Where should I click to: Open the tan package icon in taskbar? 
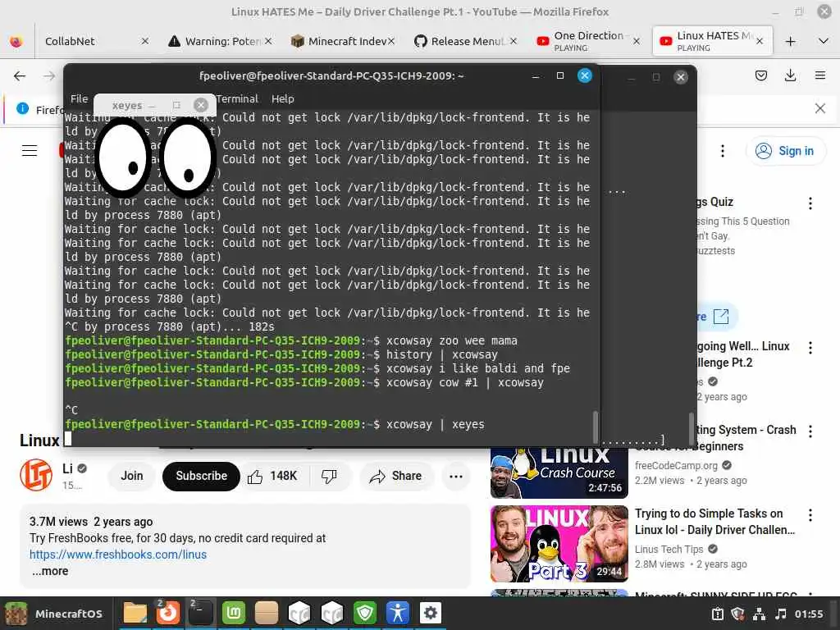(267, 613)
